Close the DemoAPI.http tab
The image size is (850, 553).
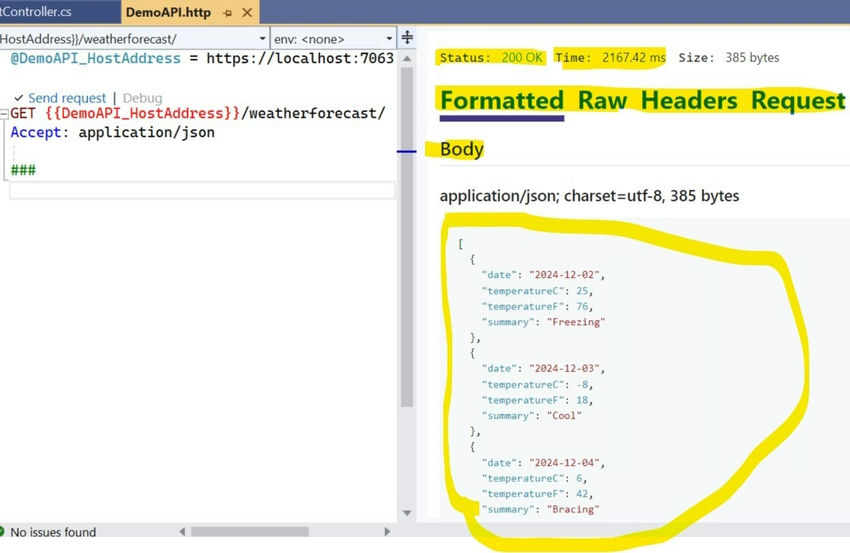[247, 12]
